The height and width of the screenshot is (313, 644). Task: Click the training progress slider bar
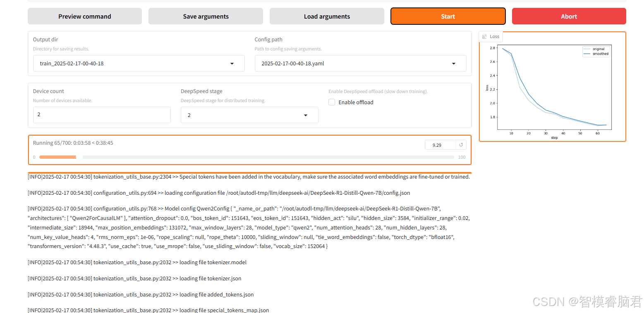pos(246,157)
